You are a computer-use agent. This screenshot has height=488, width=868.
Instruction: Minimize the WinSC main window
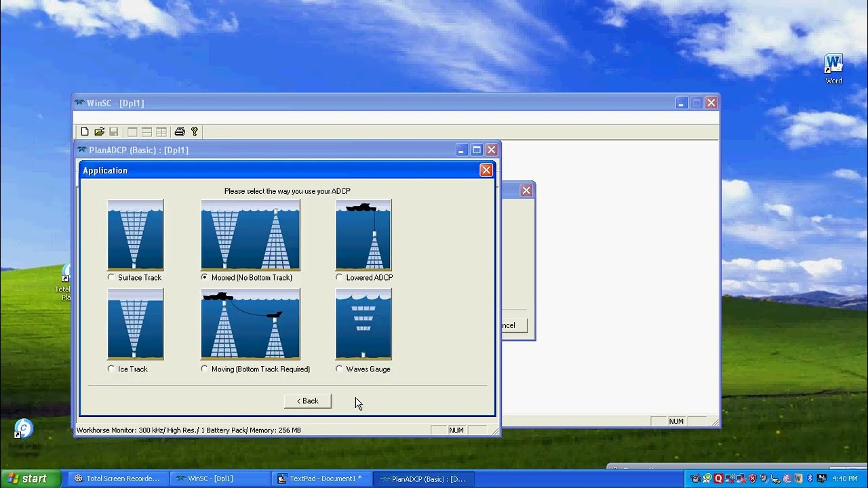coord(682,103)
